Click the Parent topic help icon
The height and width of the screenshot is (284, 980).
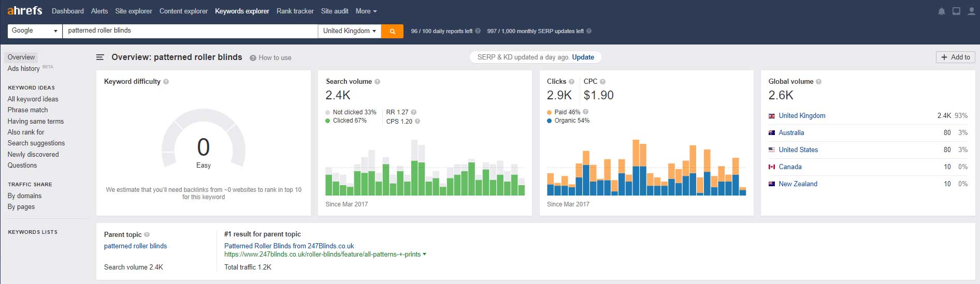point(147,234)
